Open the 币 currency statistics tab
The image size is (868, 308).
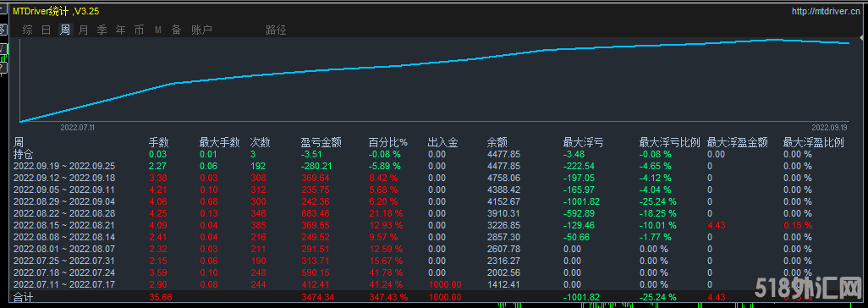tap(139, 30)
